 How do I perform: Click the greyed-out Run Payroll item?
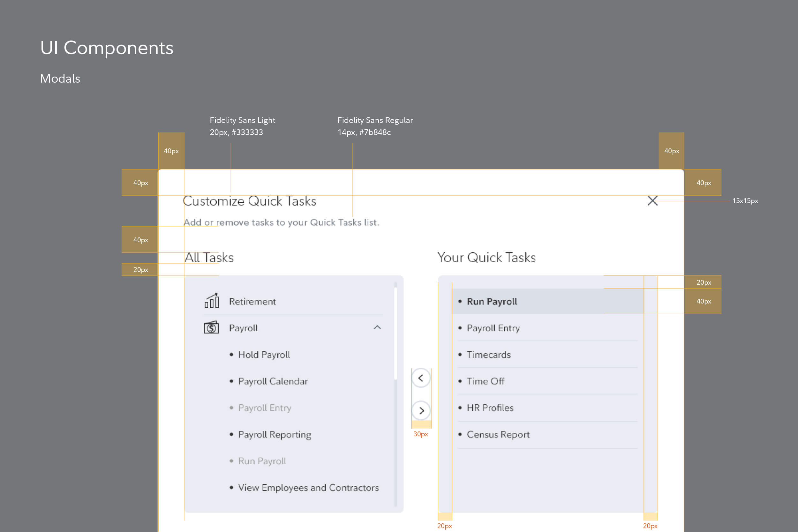pos(262,461)
